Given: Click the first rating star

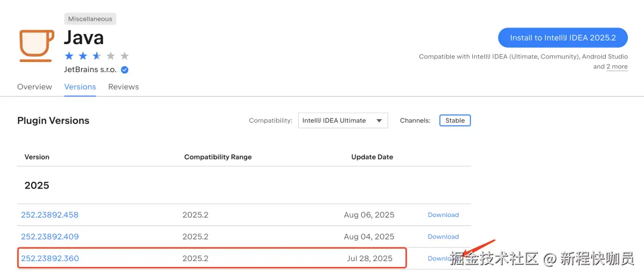Looking at the screenshot, I should 69,56.
